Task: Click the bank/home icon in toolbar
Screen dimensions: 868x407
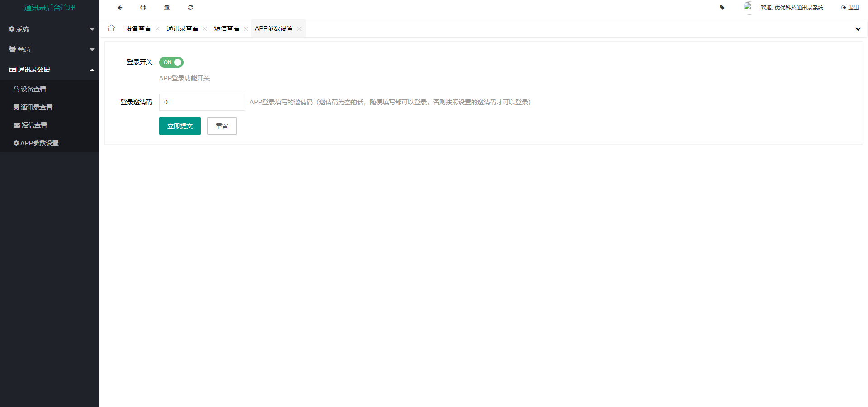Action: pyautogui.click(x=166, y=8)
